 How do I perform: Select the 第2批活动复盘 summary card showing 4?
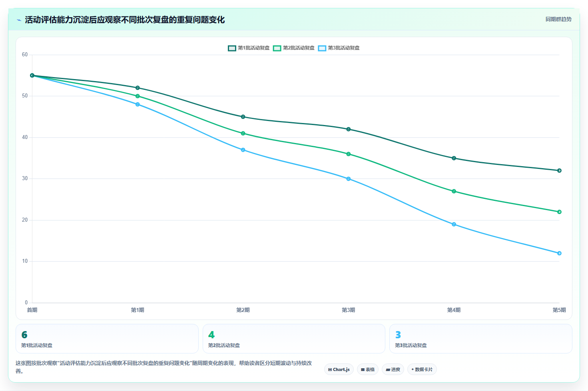(x=294, y=339)
